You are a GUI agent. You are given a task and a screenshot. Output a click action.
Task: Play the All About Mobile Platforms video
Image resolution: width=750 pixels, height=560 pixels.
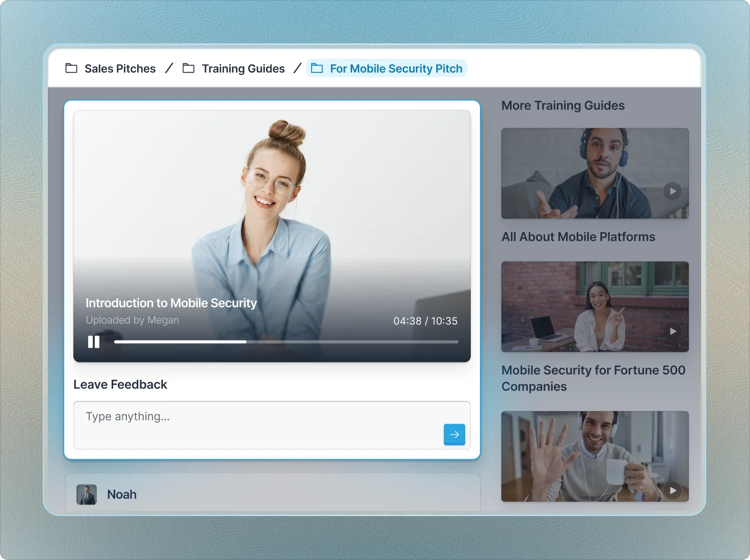[x=673, y=191]
